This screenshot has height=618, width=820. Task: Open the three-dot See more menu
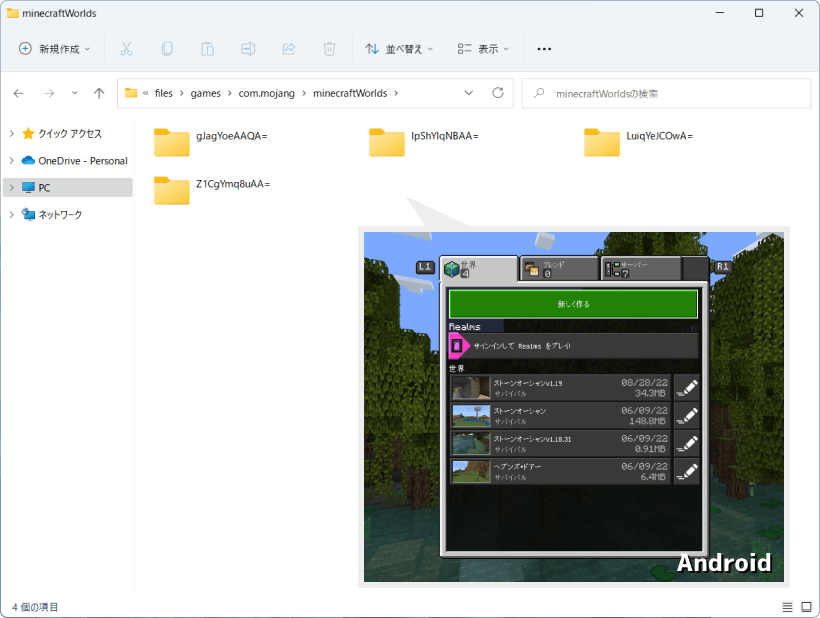[544, 49]
